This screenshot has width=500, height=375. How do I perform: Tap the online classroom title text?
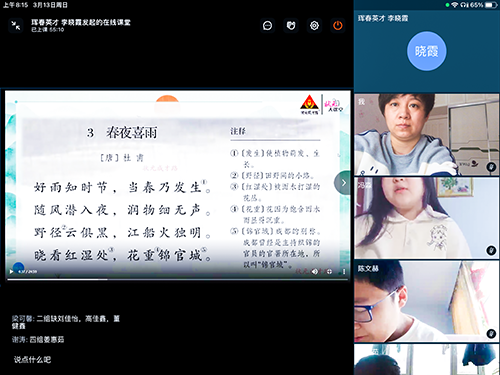pos(81,22)
